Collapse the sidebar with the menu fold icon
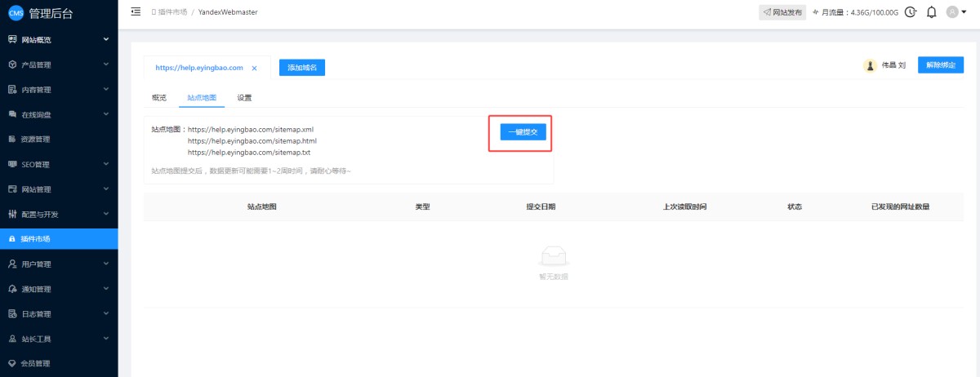This screenshot has height=377, width=980. coord(136,12)
